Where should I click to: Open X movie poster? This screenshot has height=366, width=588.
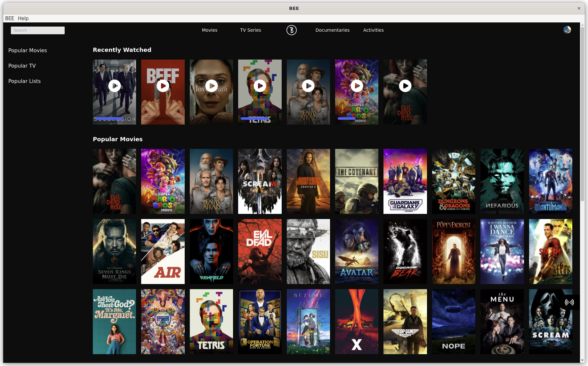pyautogui.click(x=357, y=321)
